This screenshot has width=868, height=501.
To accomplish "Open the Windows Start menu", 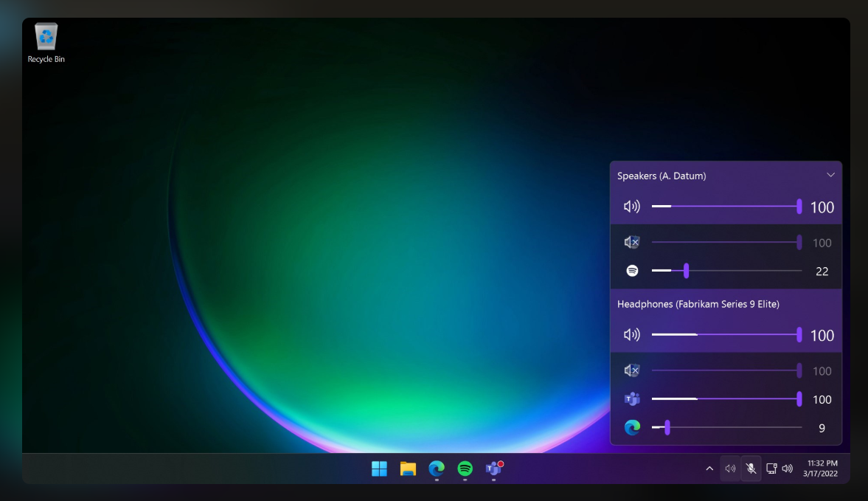I will click(x=379, y=469).
